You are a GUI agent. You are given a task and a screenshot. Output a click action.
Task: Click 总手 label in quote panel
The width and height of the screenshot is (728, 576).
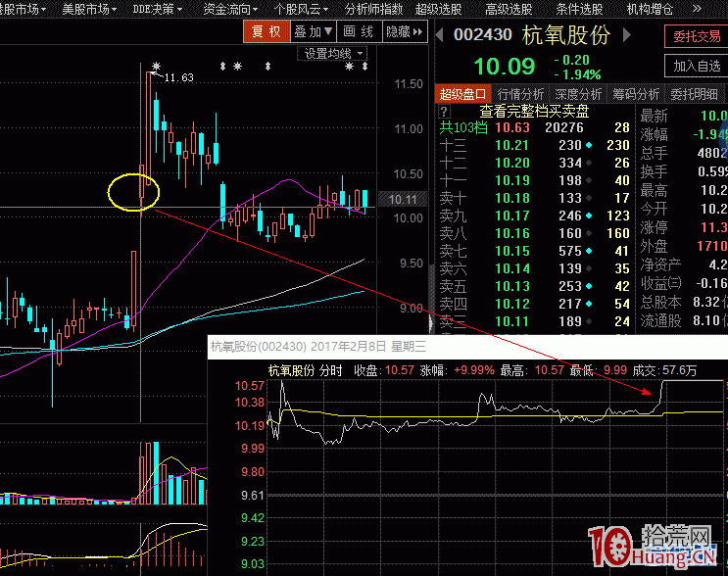[654, 153]
